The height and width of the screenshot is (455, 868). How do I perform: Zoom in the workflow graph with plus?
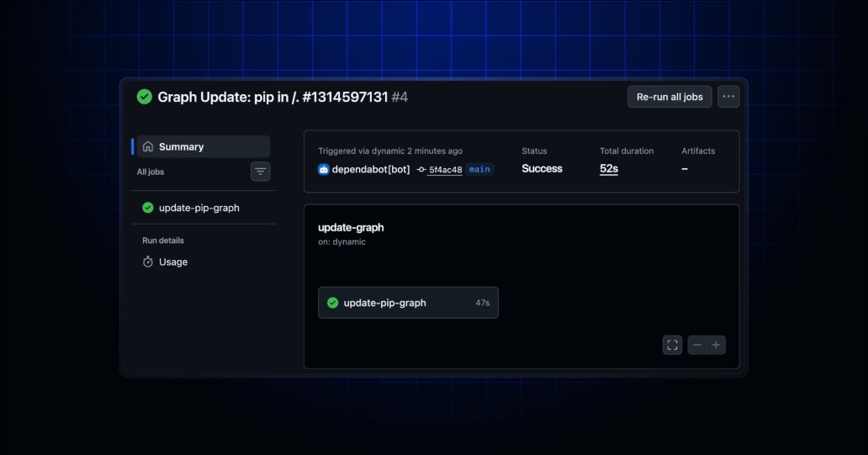[716, 345]
